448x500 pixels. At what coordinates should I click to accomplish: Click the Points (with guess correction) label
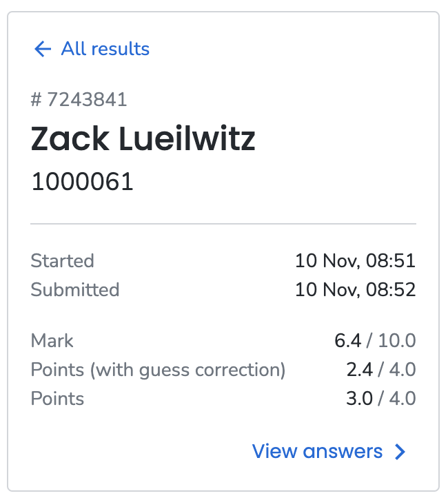coord(158,370)
